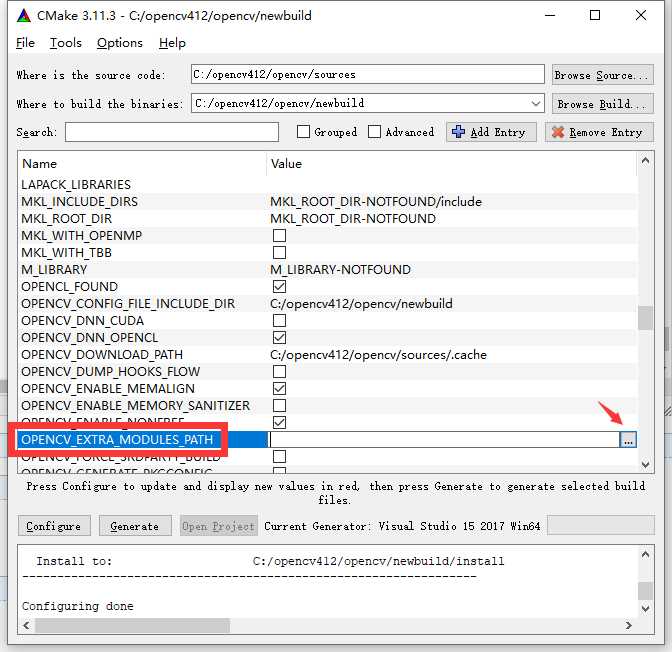This screenshot has height=652, width=672.
Task: Click the CMake logo icon in title bar
Action: (x=24, y=16)
